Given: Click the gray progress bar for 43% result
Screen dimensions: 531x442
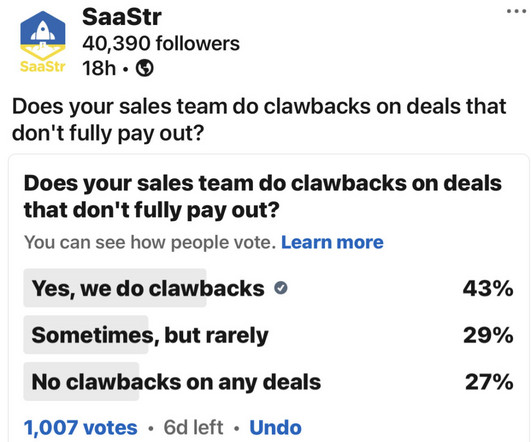Looking at the screenshot, I should click(x=115, y=288).
